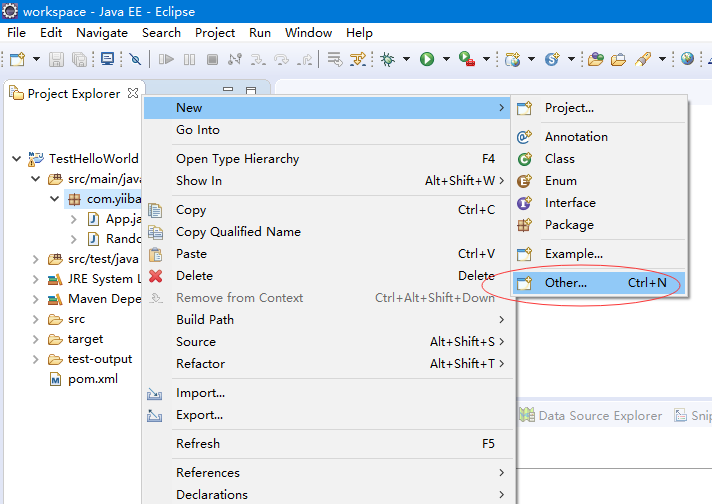The height and width of the screenshot is (504, 712).
Task: Click the Step Into icon
Action: pyautogui.click(x=258, y=59)
